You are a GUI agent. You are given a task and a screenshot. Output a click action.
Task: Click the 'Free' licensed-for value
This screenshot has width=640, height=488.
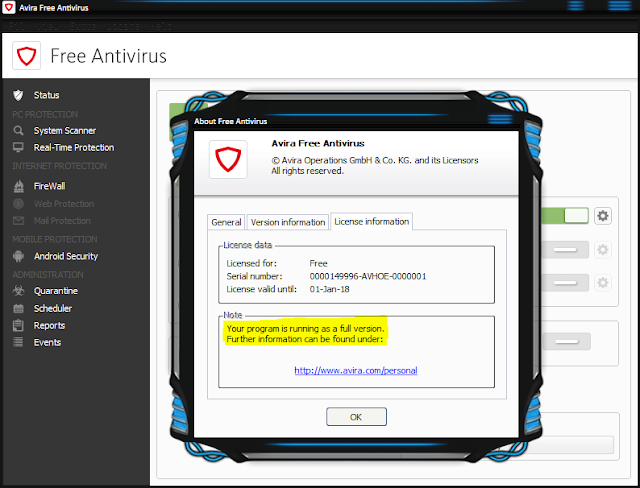coord(318,263)
